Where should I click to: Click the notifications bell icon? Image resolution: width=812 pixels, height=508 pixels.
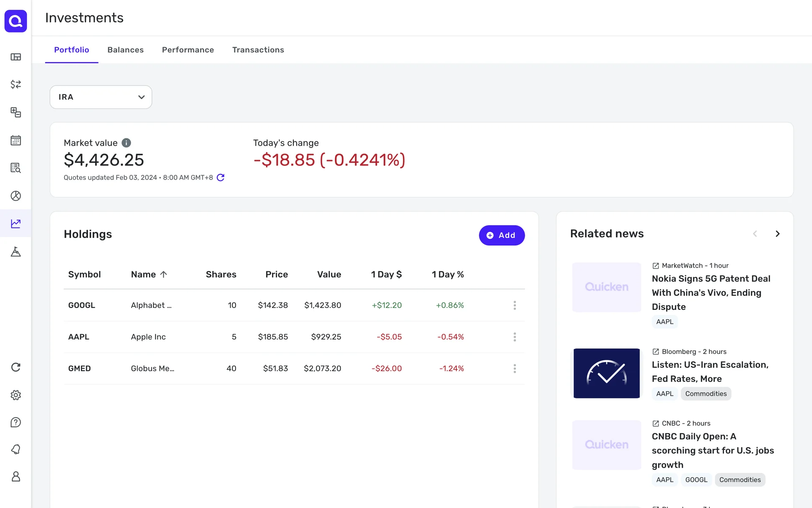coord(16,449)
